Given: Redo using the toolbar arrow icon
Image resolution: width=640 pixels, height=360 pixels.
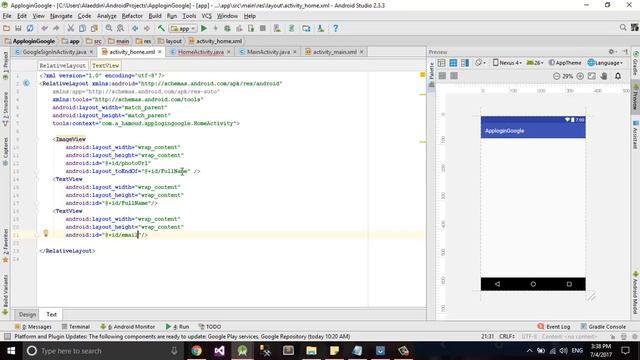Looking at the screenshot, I should (x=56, y=28).
